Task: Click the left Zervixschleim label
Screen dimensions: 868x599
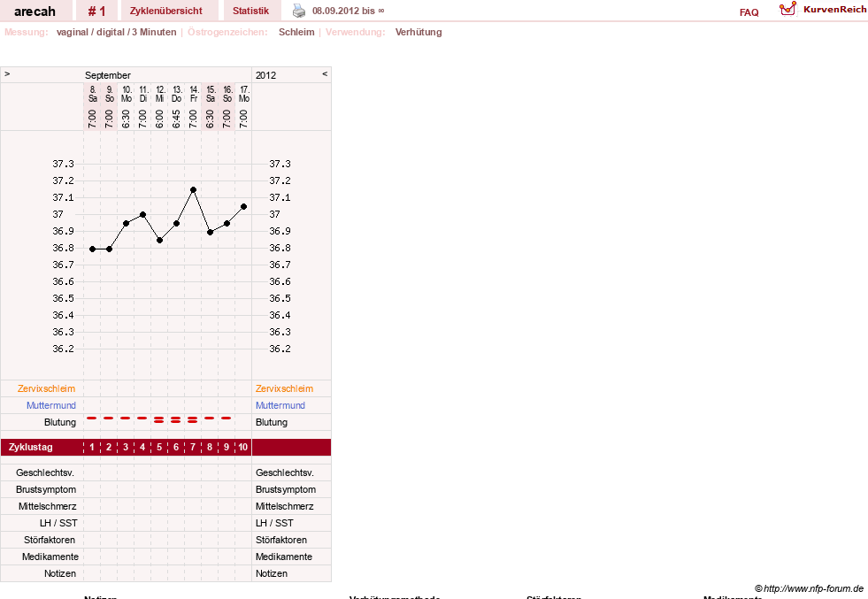Action: pyautogui.click(x=46, y=388)
